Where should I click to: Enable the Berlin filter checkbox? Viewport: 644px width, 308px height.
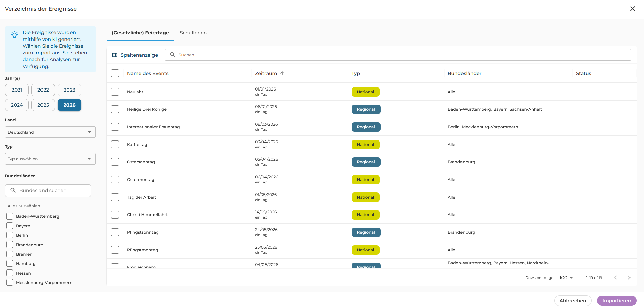(10, 235)
